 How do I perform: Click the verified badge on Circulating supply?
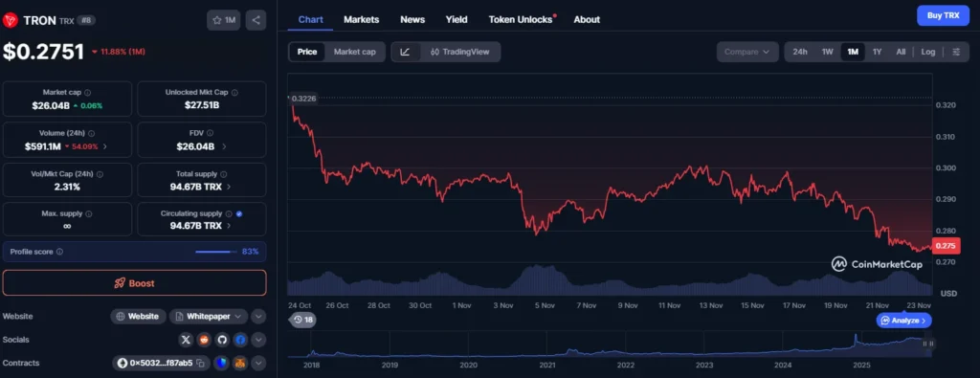point(239,213)
